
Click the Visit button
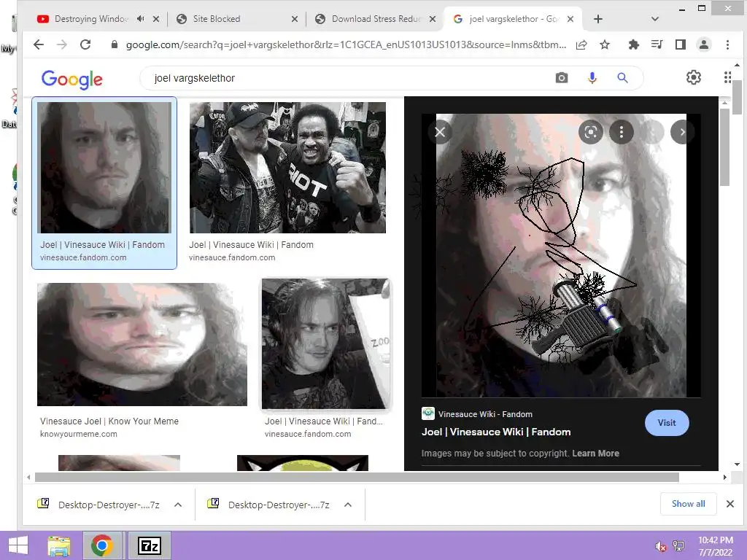coord(667,422)
